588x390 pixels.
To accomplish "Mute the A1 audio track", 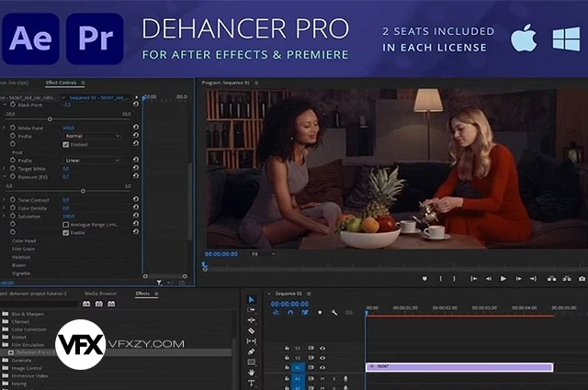I will click(322, 379).
